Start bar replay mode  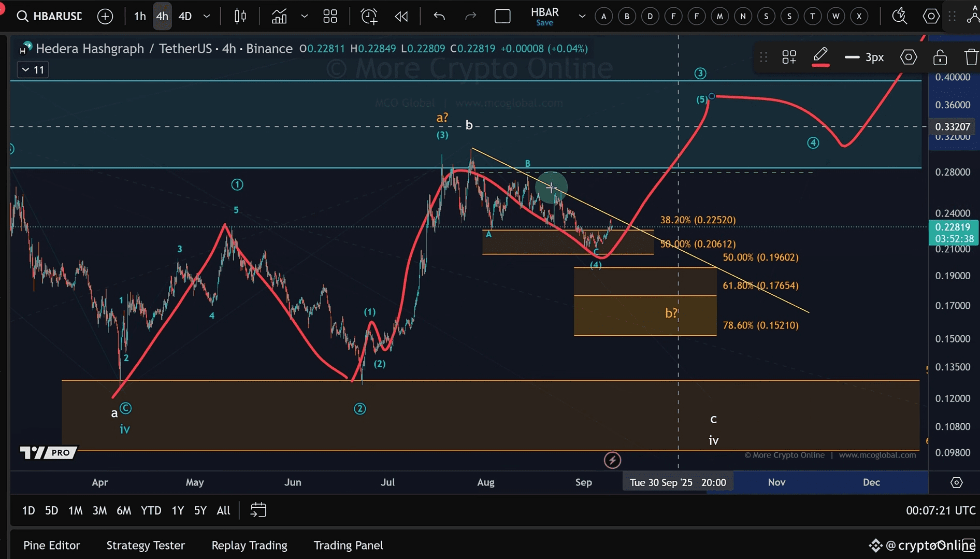point(401,16)
